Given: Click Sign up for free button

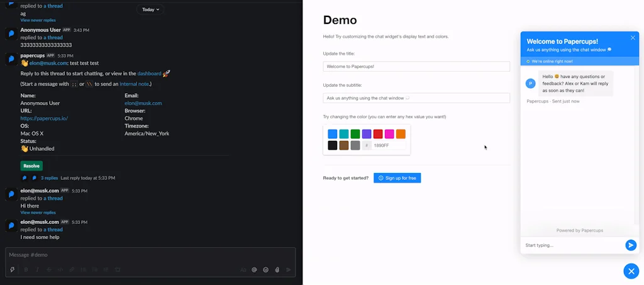Looking at the screenshot, I should coord(397,178).
